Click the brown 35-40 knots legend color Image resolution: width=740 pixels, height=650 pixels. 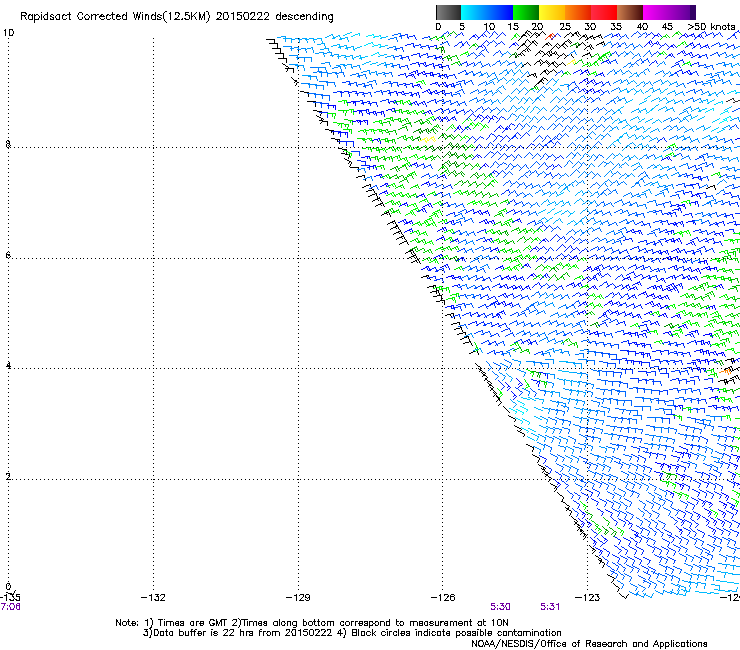(x=630, y=12)
